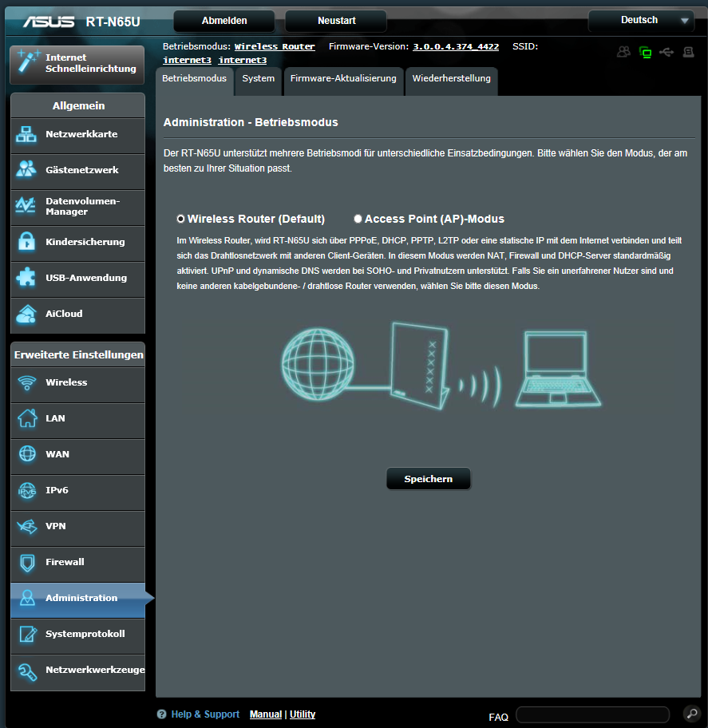Switch to the System tab
Viewport: 708px width, 728px height.
pos(259,79)
